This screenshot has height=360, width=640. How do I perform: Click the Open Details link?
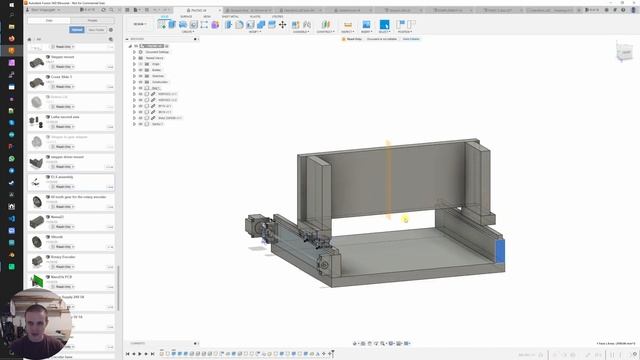click(411, 39)
